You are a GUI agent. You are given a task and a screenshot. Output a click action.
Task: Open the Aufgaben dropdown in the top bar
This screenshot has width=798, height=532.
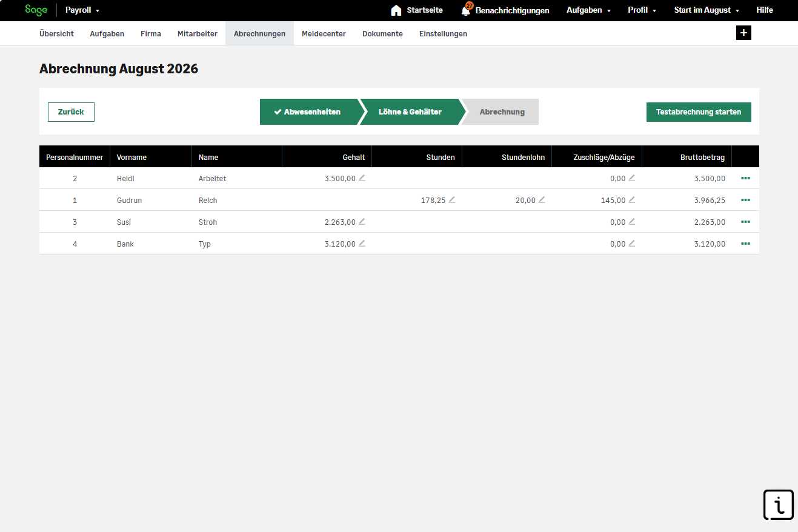(x=588, y=10)
